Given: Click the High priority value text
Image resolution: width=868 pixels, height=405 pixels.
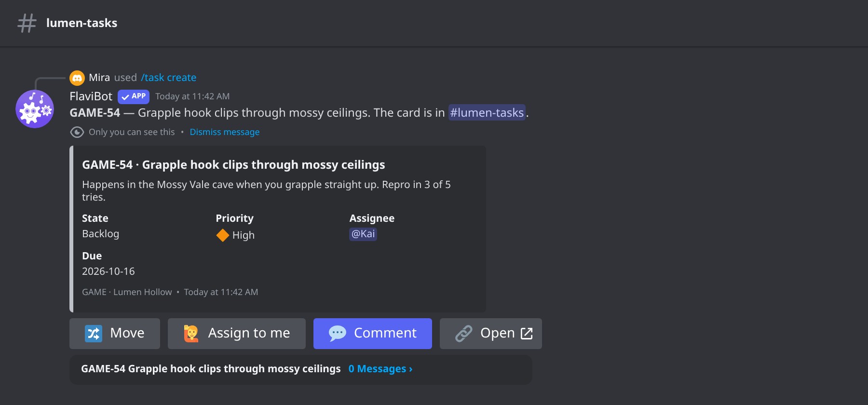Looking at the screenshot, I should pyautogui.click(x=244, y=235).
